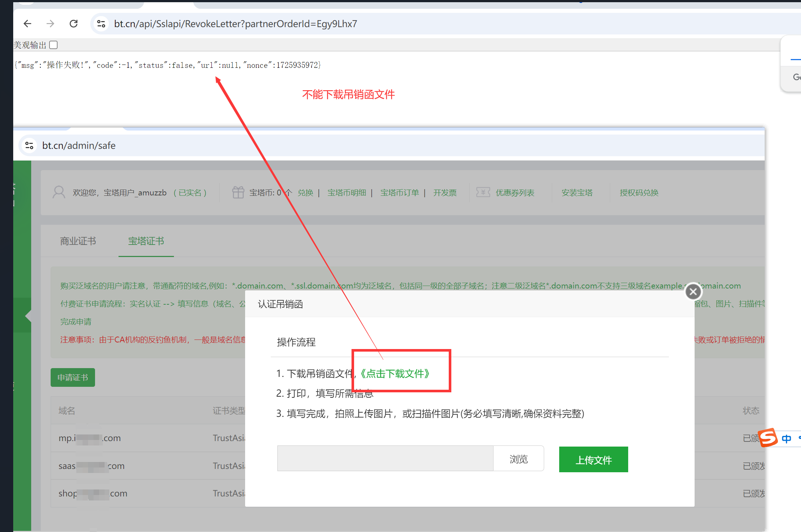Viewport: 801px width, 532px height.
Task: Open the 宝塔币订单 link
Action: pyautogui.click(x=400, y=192)
